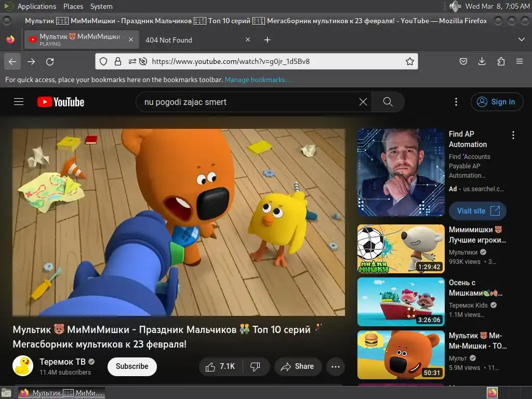The width and height of the screenshot is (532, 399).
Task: Open a new browser tab
Action: point(268,40)
